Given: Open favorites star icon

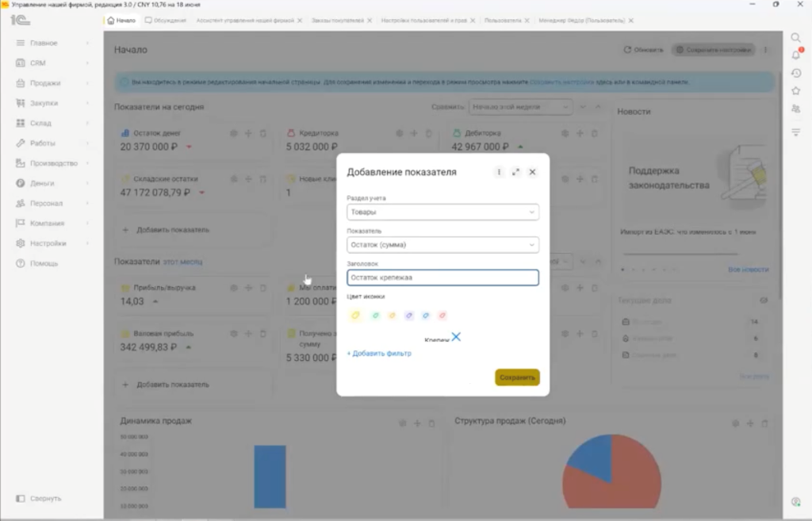Looking at the screenshot, I should pyautogui.click(x=796, y=91).
